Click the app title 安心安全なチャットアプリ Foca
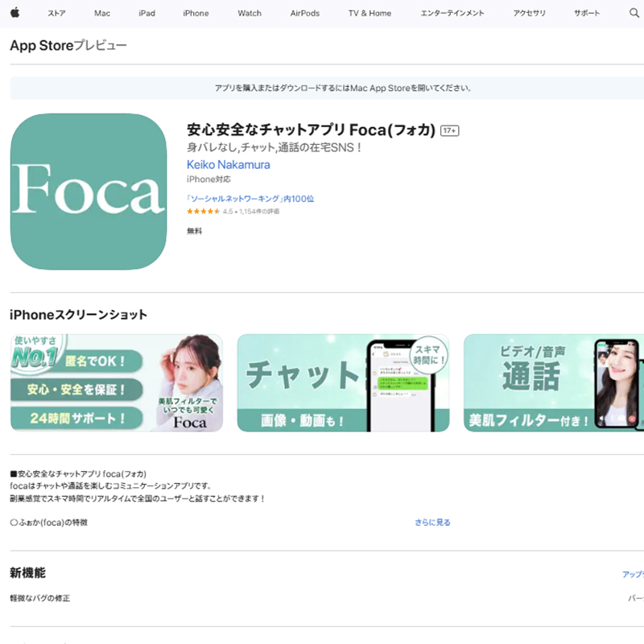Viewport: 644px width, 644px height. pos(311,130)
